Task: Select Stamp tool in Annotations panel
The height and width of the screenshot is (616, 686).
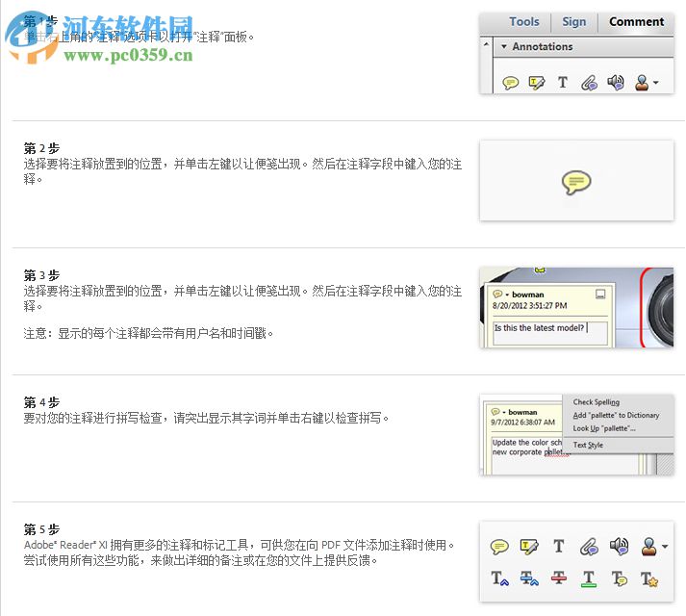Action: pos(642,83)
